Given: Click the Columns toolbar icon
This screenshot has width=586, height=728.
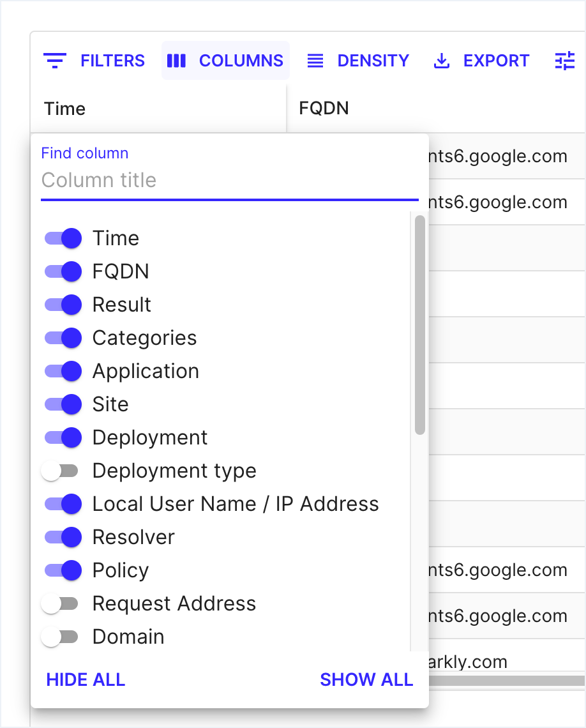Looking at the screenshot, I should (177, 60).
